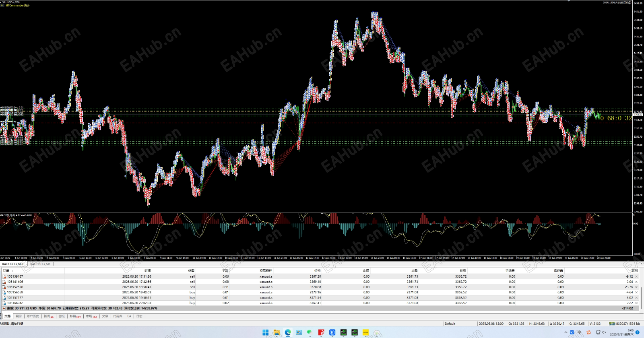Click the MACD indicator label

click(16, 215)
